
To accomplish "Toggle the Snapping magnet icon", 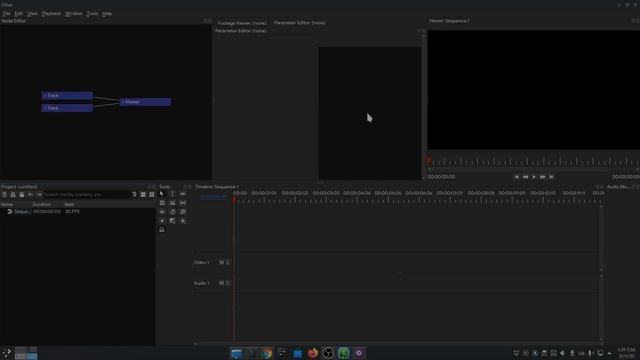I will (162, 230).
